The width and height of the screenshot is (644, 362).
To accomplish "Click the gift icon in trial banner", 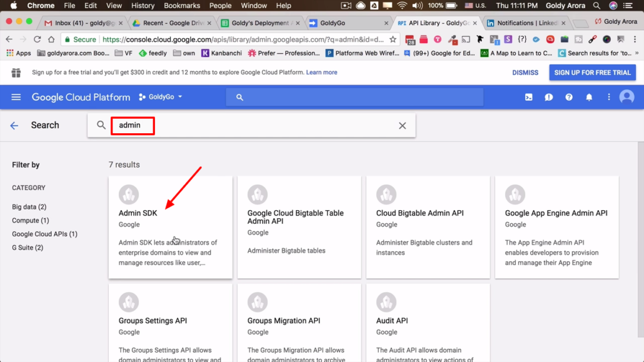I will (16, 73).
